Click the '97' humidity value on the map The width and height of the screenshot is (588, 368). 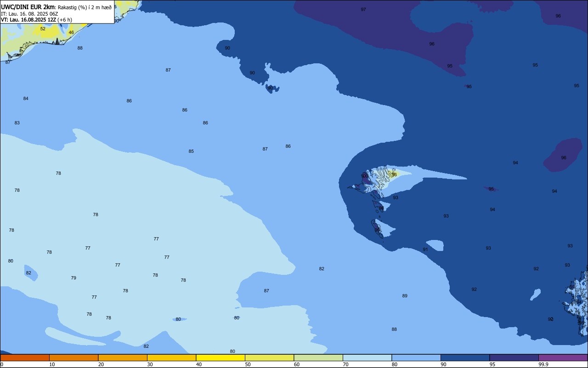coord(363,10)
